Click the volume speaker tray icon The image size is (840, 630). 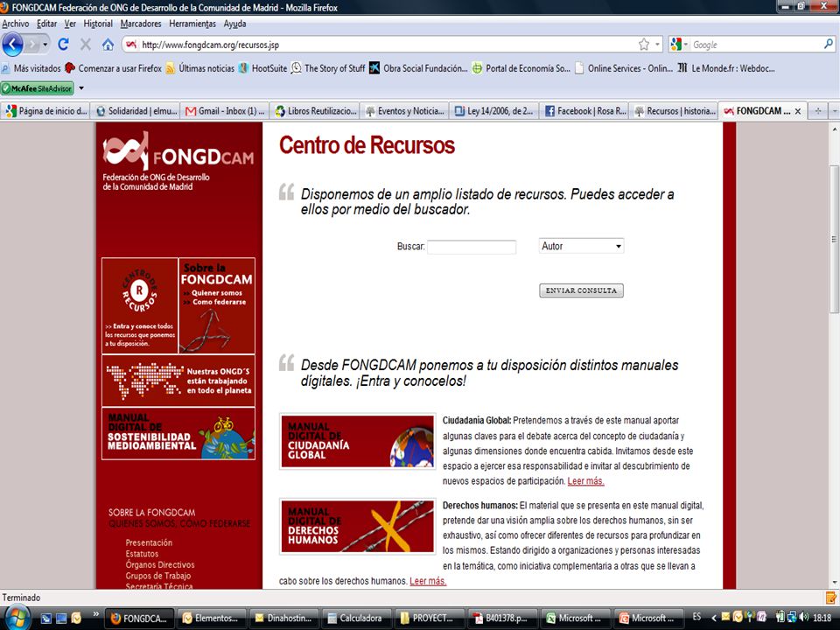[803, 618]
